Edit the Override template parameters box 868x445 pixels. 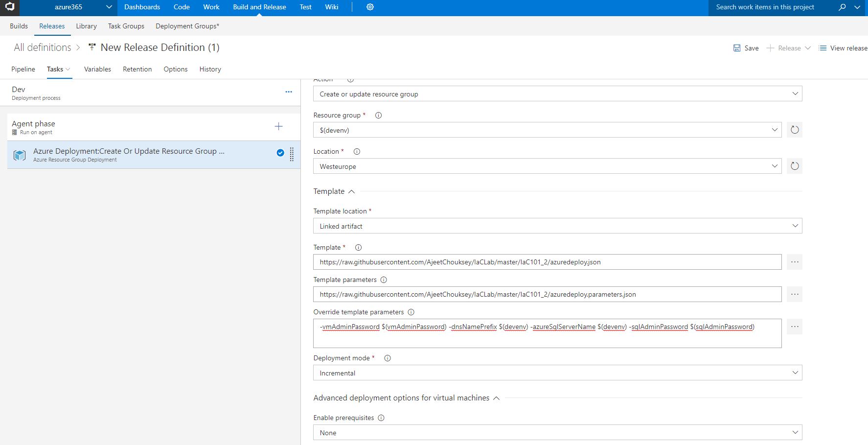pos(547,333)
